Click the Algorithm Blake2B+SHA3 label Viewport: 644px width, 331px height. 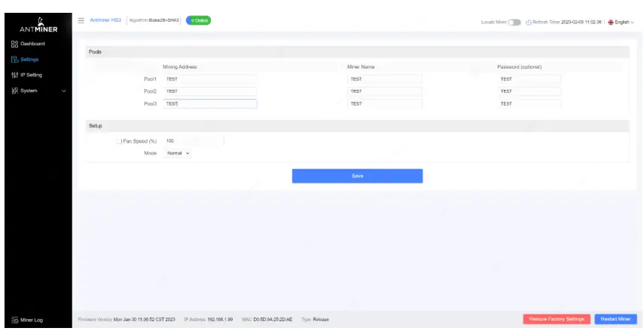[x=154, y=20]
